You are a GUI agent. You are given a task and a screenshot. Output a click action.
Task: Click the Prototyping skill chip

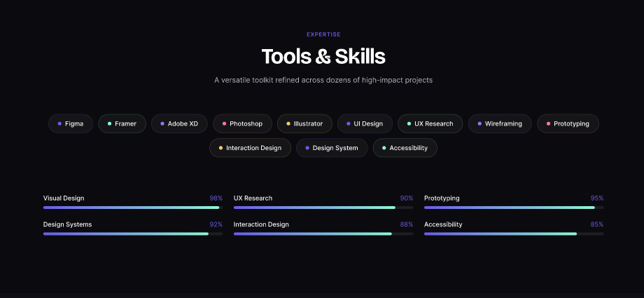click(x=568, y=123)
